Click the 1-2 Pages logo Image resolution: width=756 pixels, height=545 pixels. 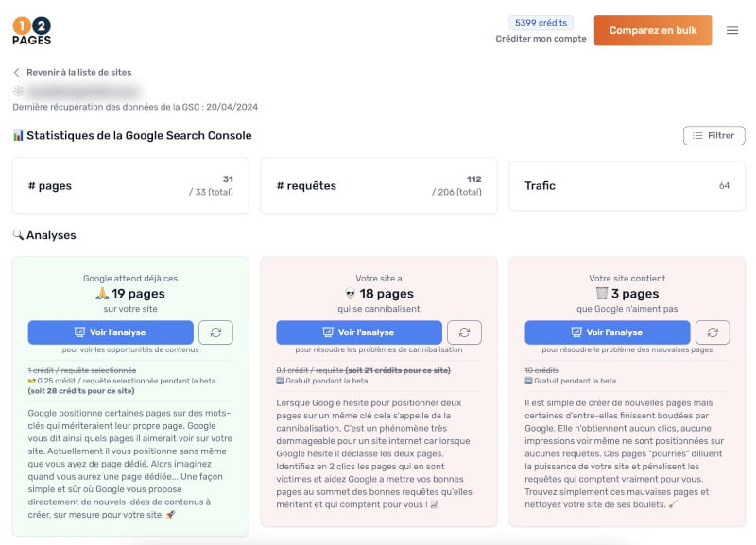click(x=32, y=30)
